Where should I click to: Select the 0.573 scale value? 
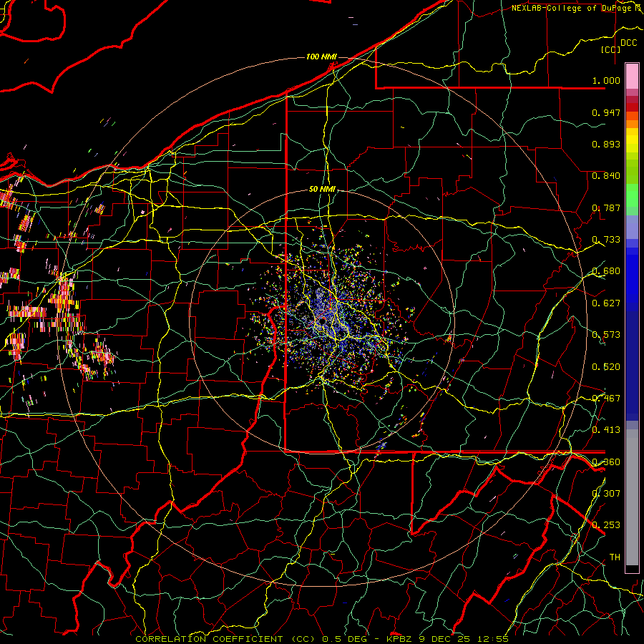[x=606, y=335]
